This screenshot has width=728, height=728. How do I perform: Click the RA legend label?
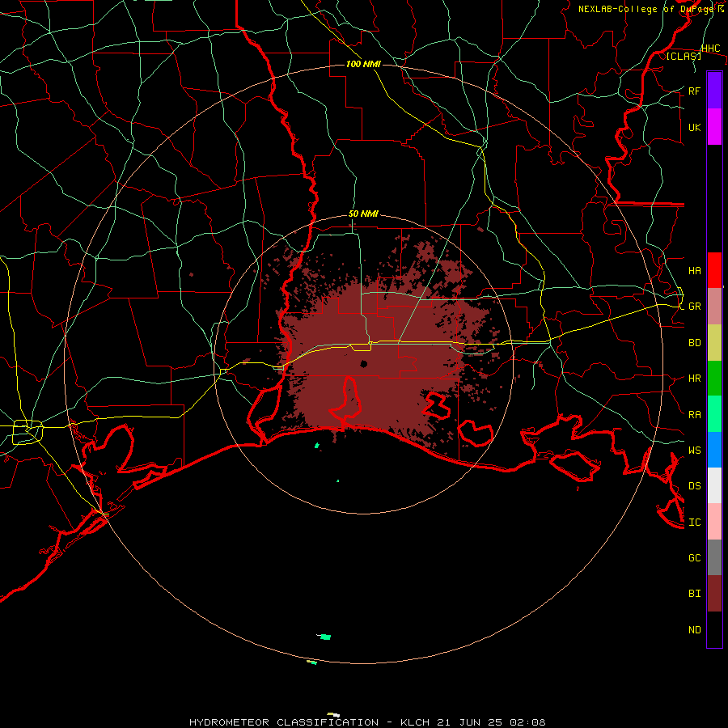[694, 415]
